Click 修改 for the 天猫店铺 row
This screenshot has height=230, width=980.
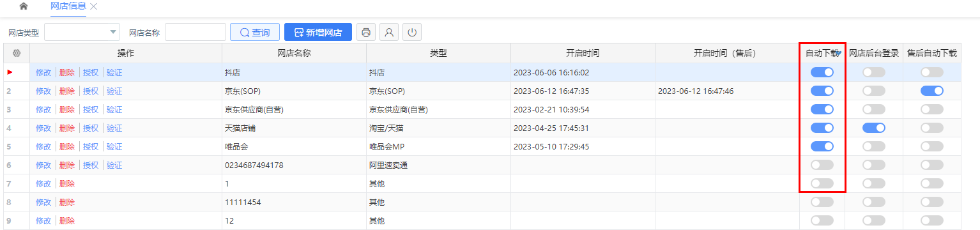43,128
